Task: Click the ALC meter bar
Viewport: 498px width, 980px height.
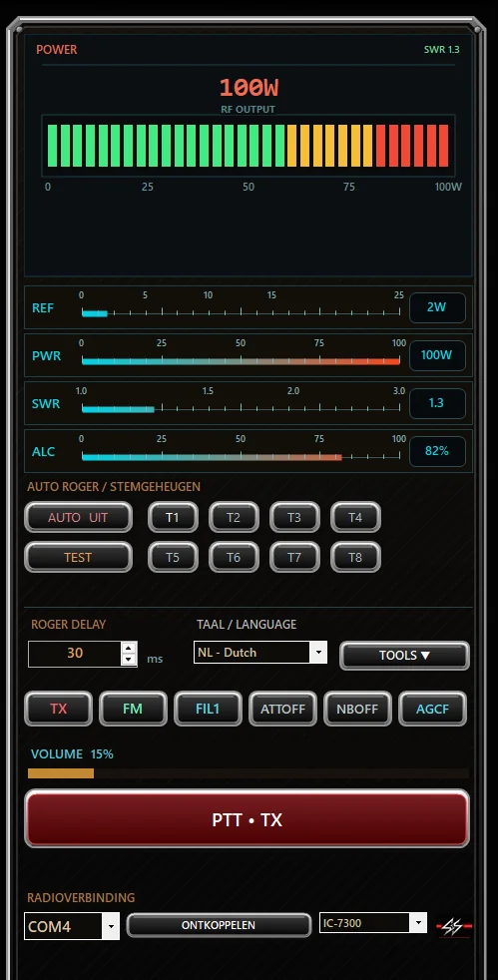Action: pyautogui.click(x=241, y=457)
